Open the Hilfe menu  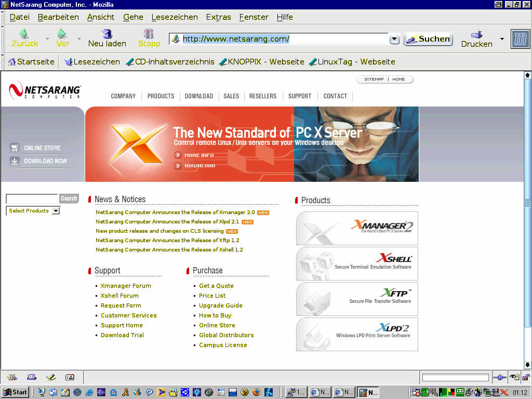[285, 17]
